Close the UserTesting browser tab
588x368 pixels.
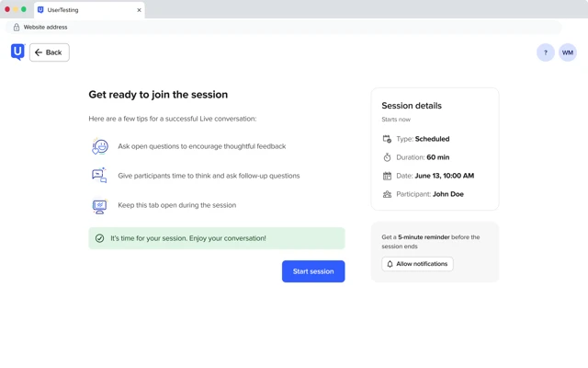(139, 10)
